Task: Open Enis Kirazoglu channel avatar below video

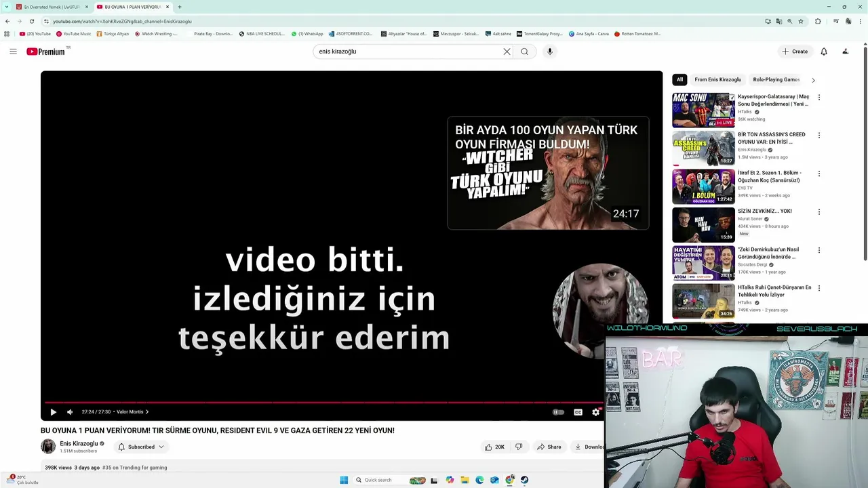Action: [48, 446]
